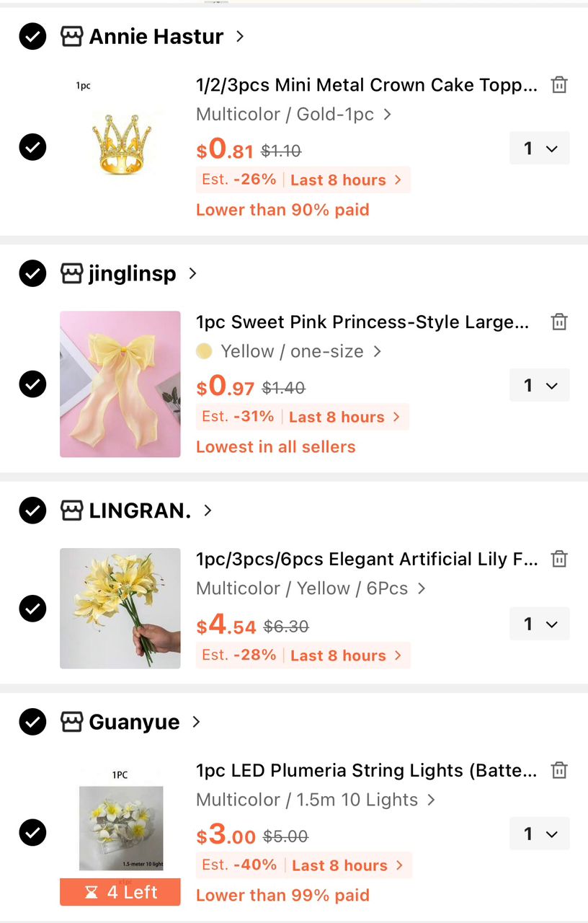588x923 pixels.
Task: Remove the Sweet Pink Princess bow item
Action: coord(559,322)
